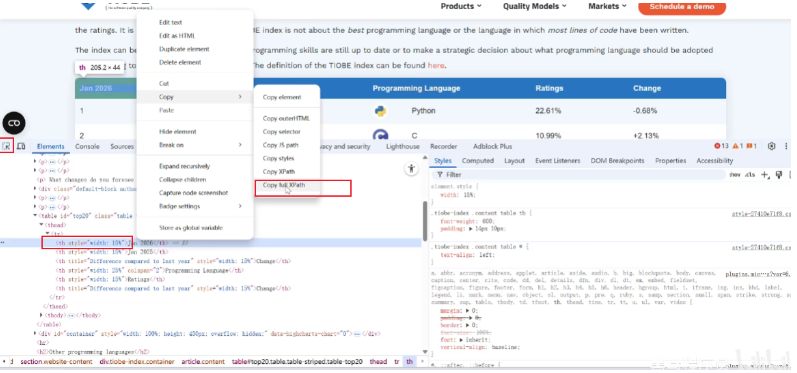Click the breadcrumb scroll-left arrow
This screenshot has height=373, width=797.
click(x=4, y=362)
